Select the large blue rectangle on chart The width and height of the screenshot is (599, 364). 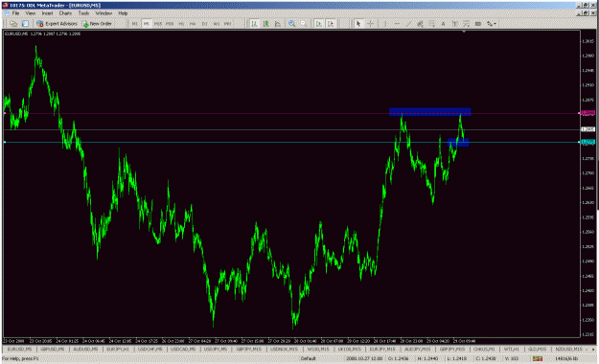click(x=430, y=111)
